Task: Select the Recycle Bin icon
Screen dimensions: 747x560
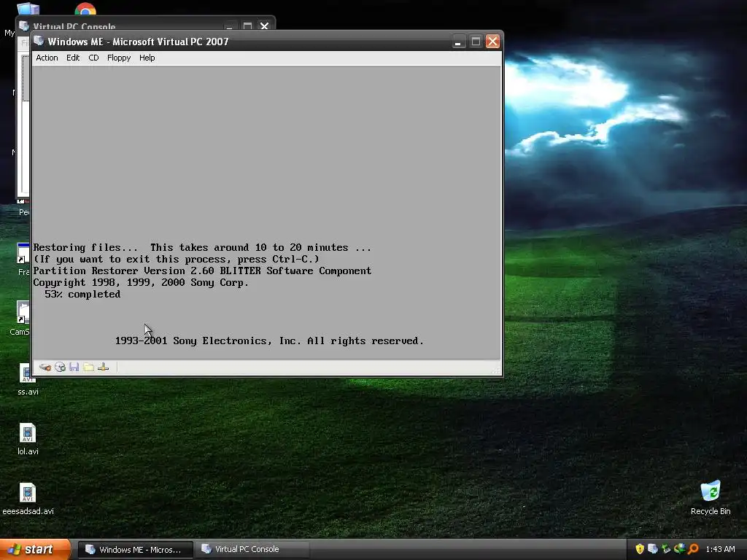Action: 711,498
